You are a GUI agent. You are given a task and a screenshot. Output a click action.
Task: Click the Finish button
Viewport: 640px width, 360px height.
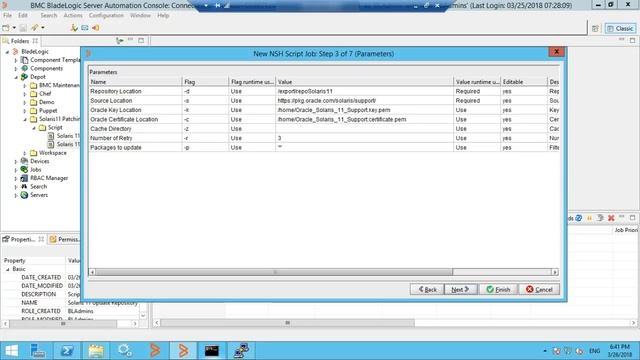[x=498, y=289]
